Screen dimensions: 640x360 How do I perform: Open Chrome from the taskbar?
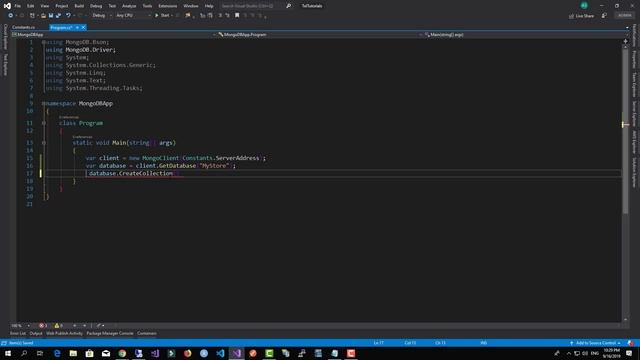point(122,353)
